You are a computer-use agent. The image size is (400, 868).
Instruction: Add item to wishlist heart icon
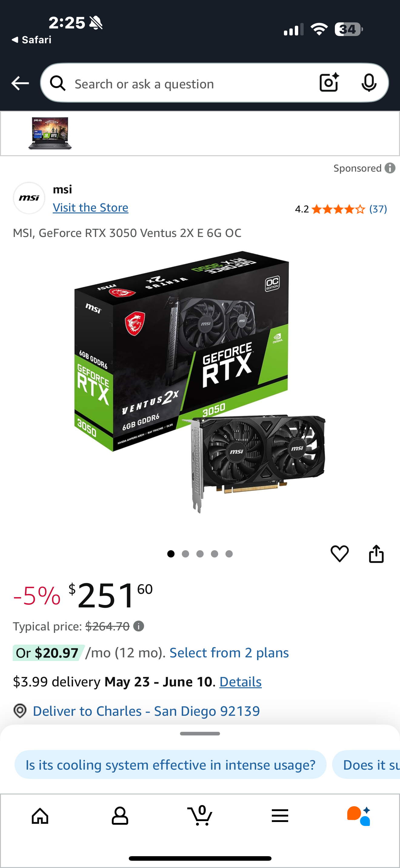tap(339, 554)
